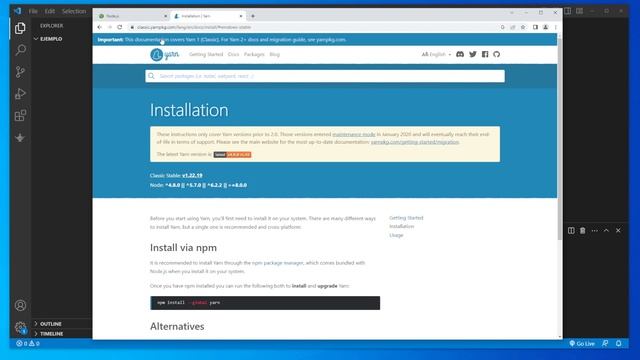
Task: Open the Edit menu
Action: tap(50, 11)
